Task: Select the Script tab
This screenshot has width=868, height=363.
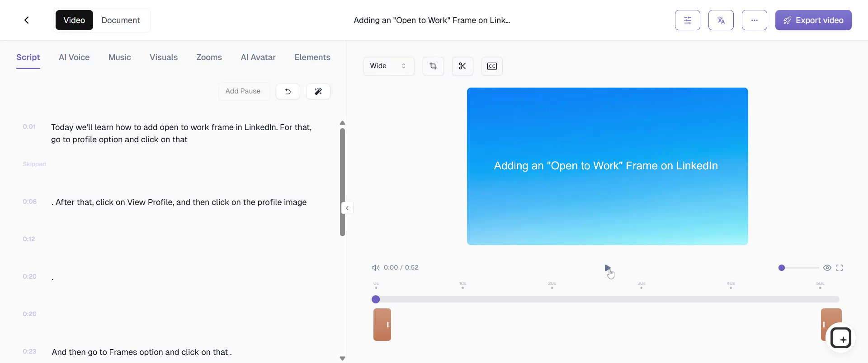Action: coord(28,57)
